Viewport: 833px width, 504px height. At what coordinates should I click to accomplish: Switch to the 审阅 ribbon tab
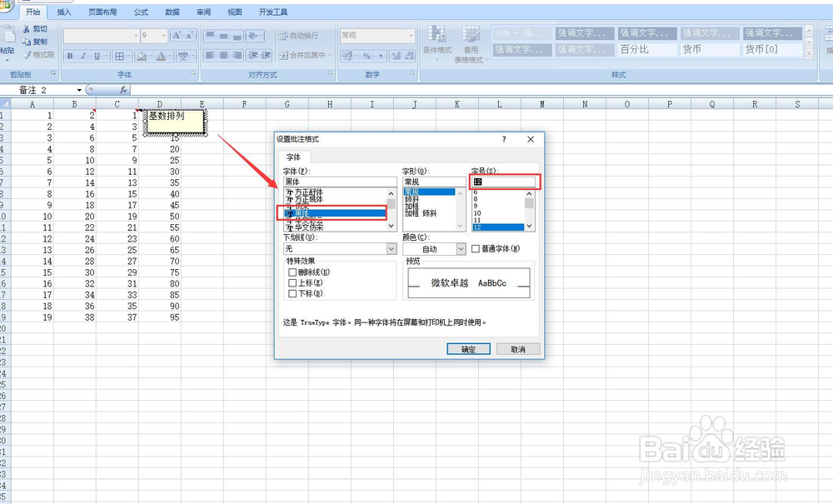203,12
